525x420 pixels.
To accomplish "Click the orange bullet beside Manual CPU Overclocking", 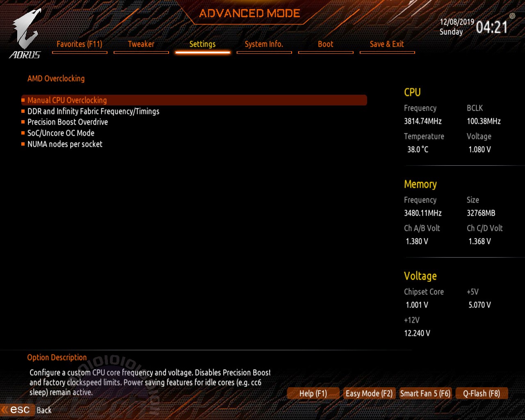I will [23, 100].
